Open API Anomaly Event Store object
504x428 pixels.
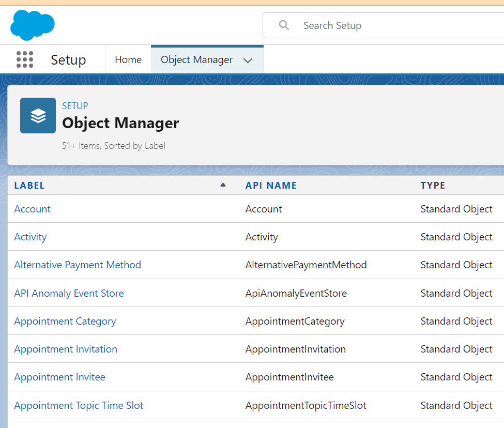pos(69,293)
